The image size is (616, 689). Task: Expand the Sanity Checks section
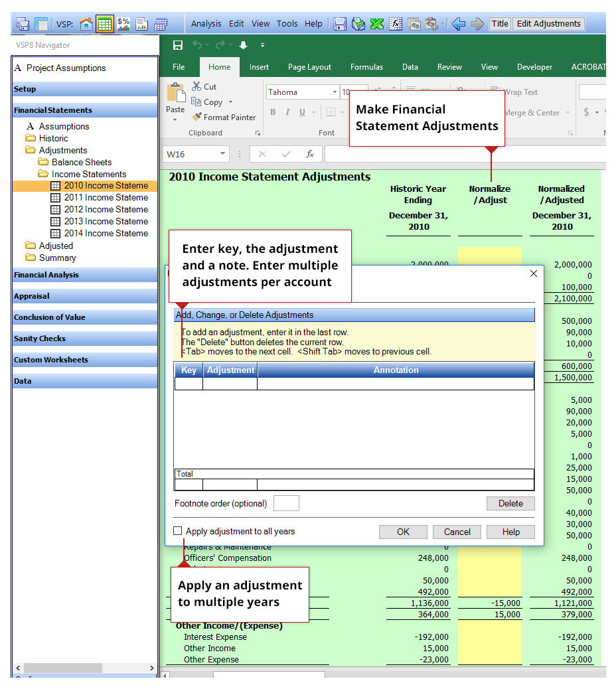[x=85, y=339]
